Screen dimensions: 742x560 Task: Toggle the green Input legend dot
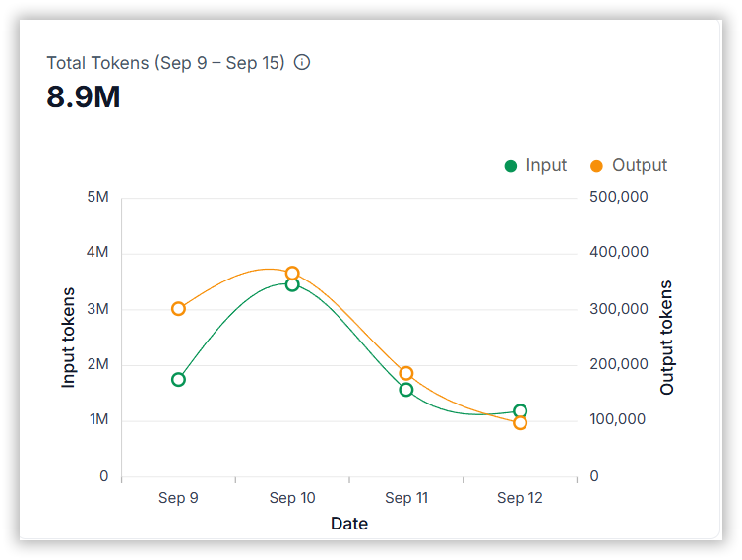(511, 166)
